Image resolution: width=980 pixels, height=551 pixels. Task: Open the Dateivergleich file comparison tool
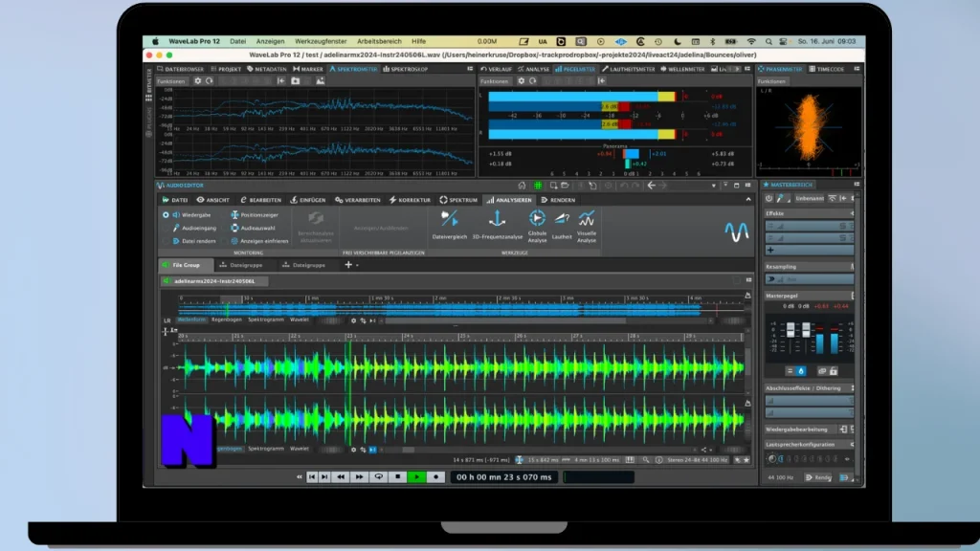click(x=450, y=225)
